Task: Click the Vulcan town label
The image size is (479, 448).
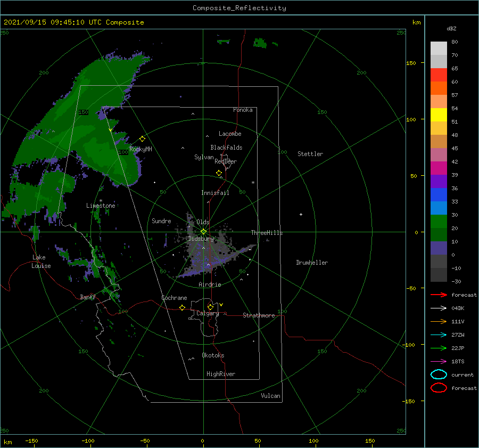Action: [270, 396]
